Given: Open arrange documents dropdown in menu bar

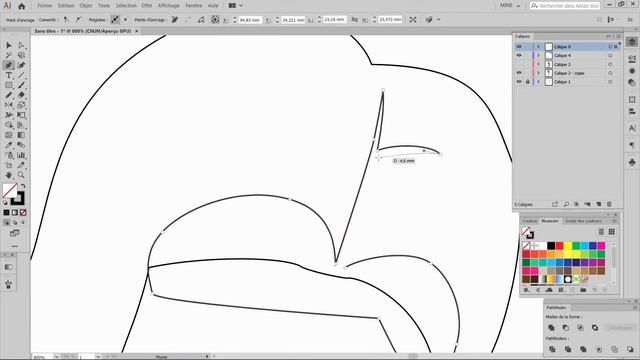Looking at the screenshot, I should 236,6.
